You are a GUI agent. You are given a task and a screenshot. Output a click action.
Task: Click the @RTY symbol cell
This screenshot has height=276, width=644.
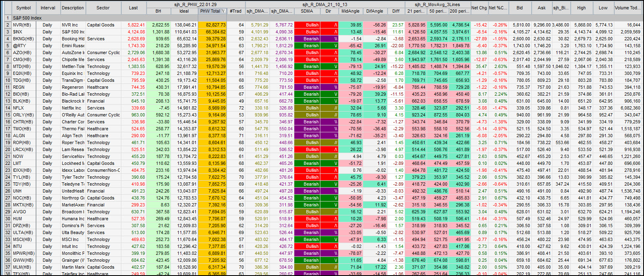[x=24, y=46]
